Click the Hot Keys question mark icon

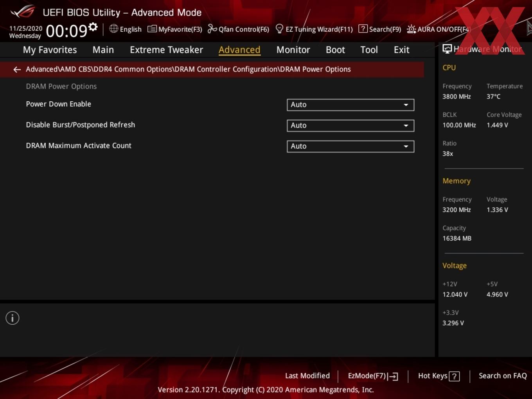(454, 376)
